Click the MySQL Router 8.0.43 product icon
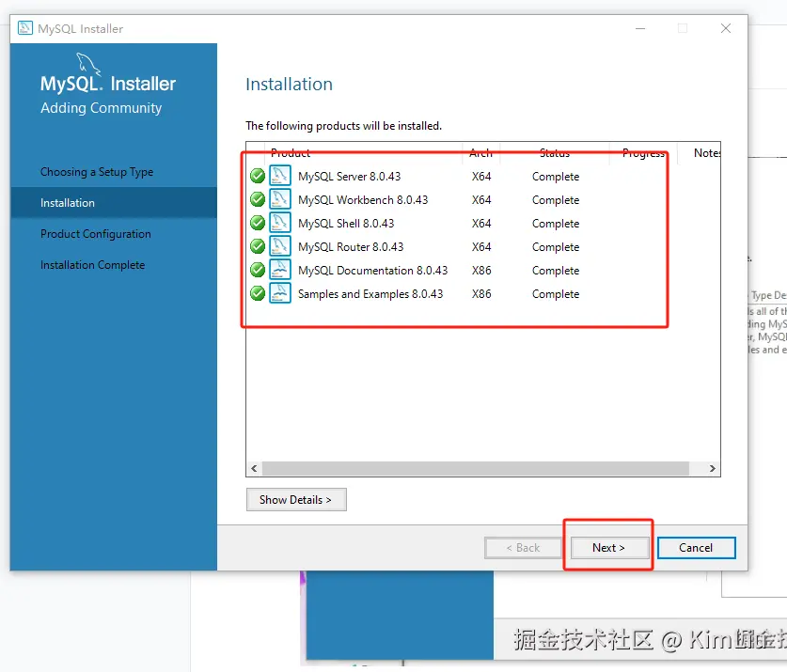787x672 pixels. coord(280,246)
